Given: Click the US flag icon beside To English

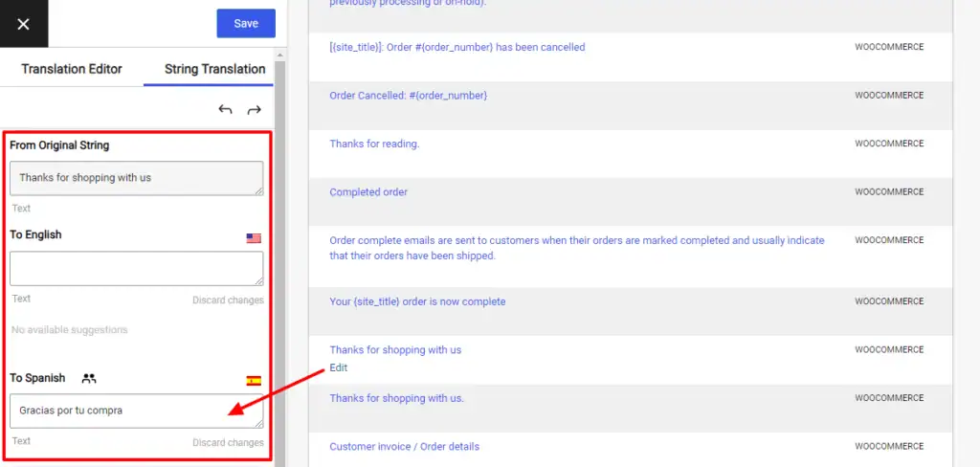Looking at the screenshot, I should pyautogui.click(x=253, y=238).
